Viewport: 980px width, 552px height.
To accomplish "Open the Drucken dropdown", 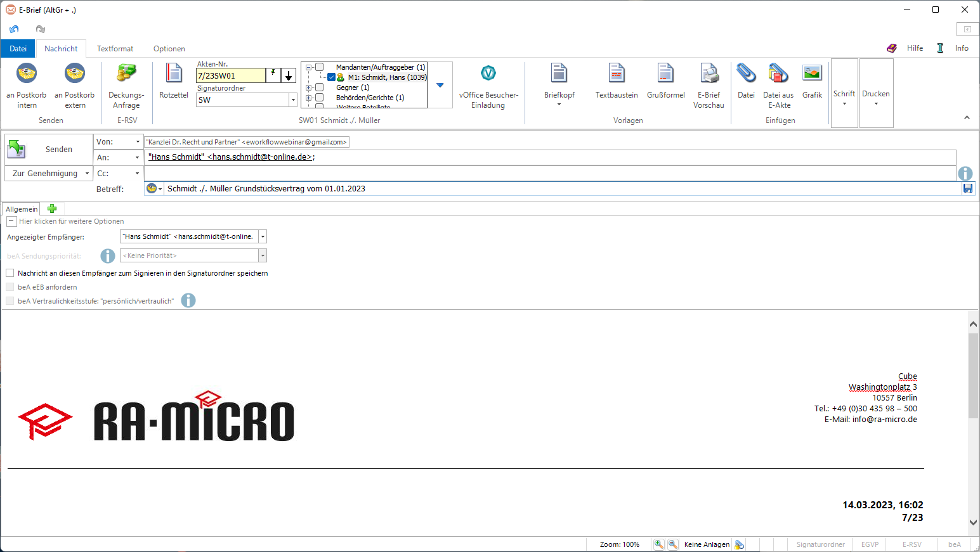I will tap(876, 93).
